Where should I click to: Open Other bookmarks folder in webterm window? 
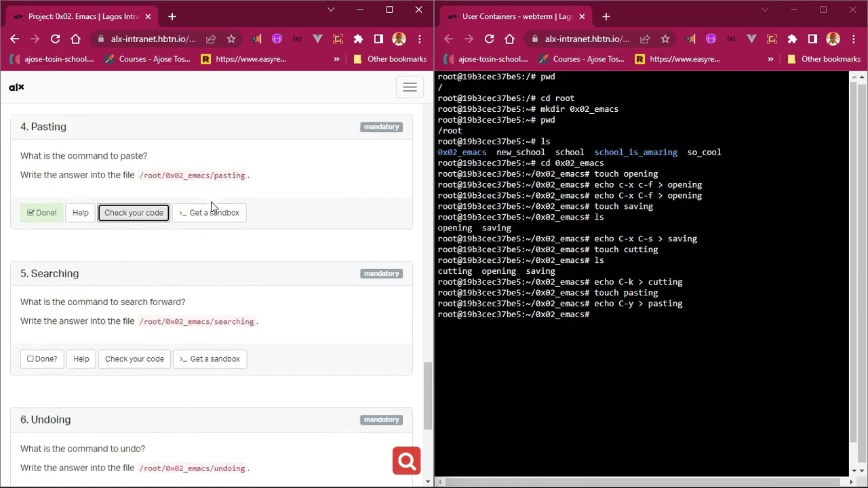pyautogui.click(x=824, y=59)
